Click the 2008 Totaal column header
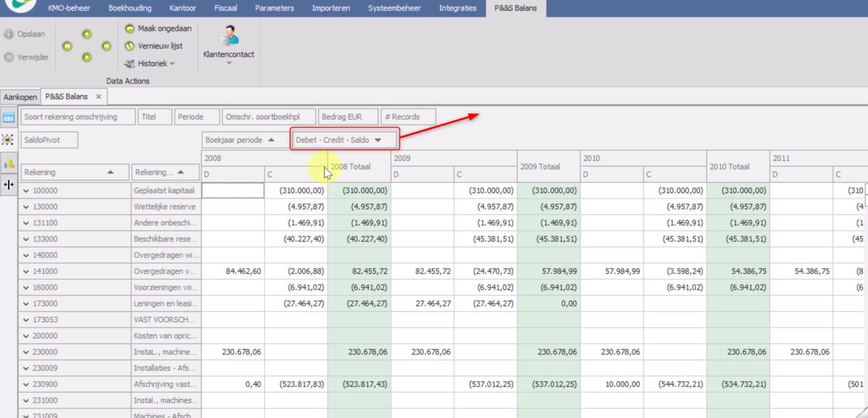 pyautogui.click(x=359, y=166)
